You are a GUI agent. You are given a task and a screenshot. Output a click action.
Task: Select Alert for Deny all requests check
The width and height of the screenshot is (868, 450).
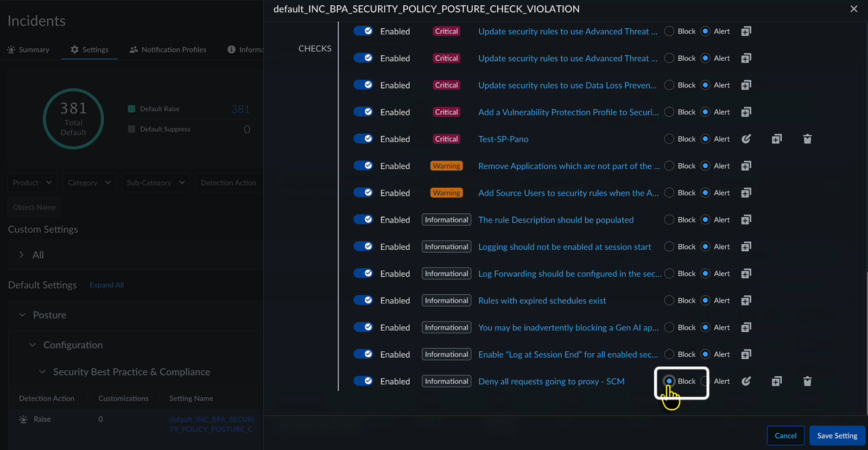click(705, 381)
